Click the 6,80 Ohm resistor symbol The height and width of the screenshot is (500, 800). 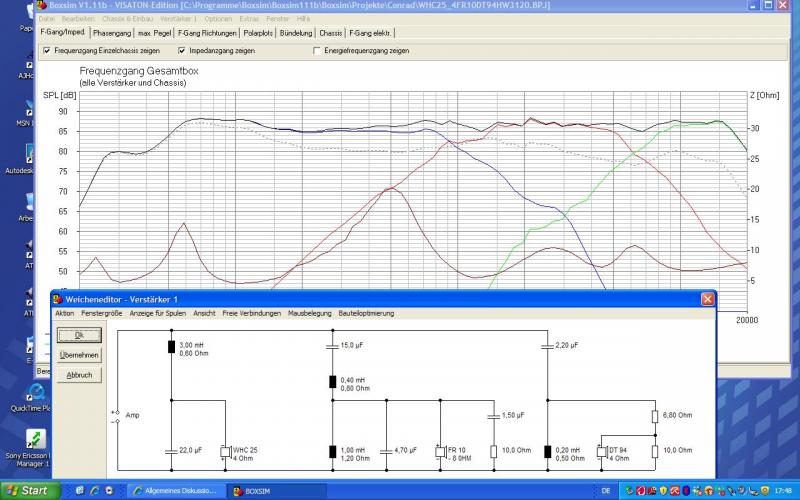tap(655, 415)
